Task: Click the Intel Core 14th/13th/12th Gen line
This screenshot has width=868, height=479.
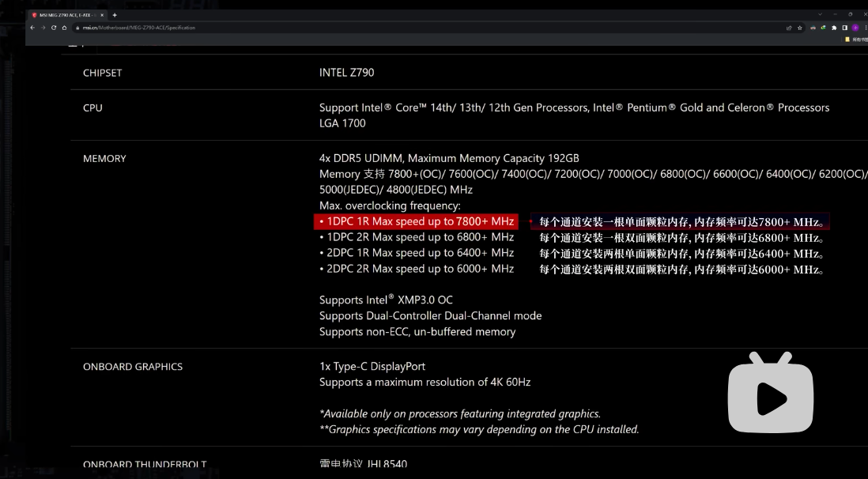Action: (574, 108)
